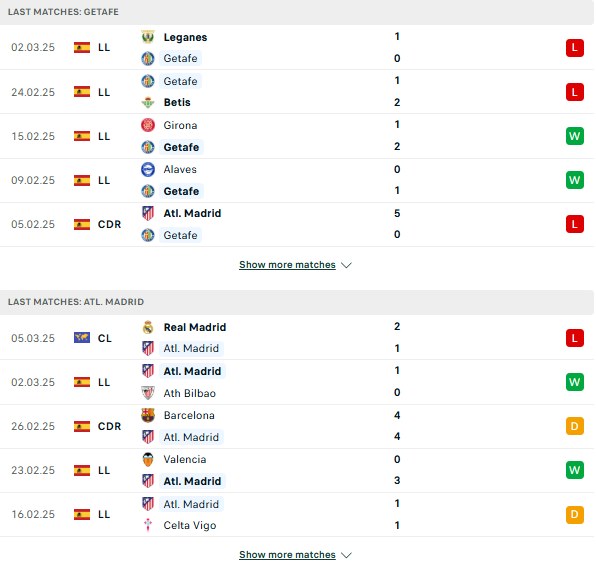Click the Girona club crest icon
This screenshot has height=571, width=596.
point(148,125)
